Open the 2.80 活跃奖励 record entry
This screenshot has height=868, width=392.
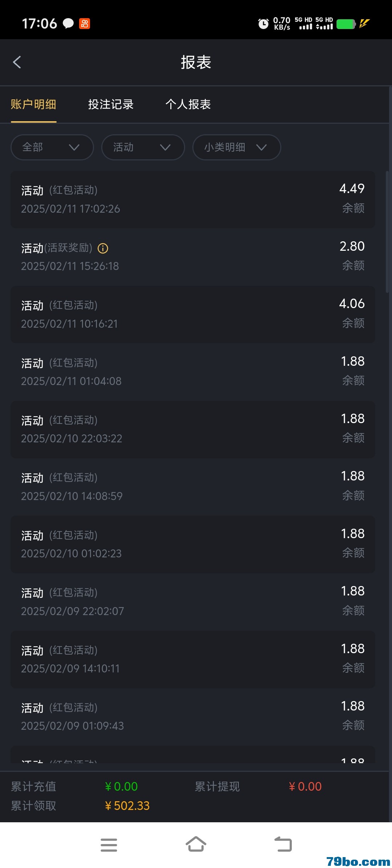(x=192, y=257)
